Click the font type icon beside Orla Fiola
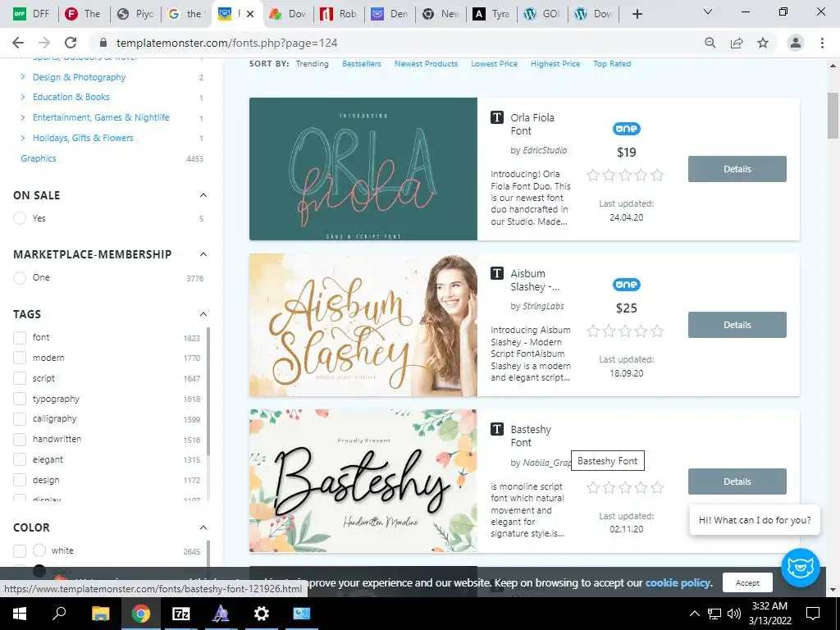The width and height of the screenshot is (840, 630). [x=496, y=117]
